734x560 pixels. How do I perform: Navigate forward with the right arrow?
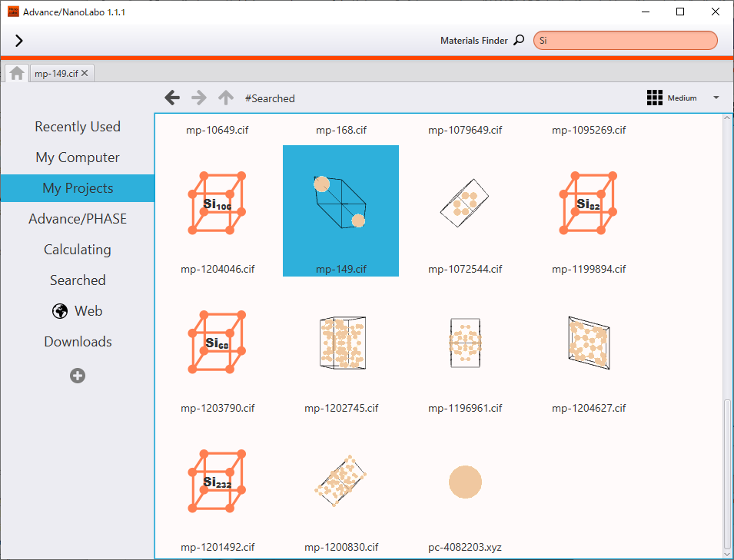click(x=199, y=98)
